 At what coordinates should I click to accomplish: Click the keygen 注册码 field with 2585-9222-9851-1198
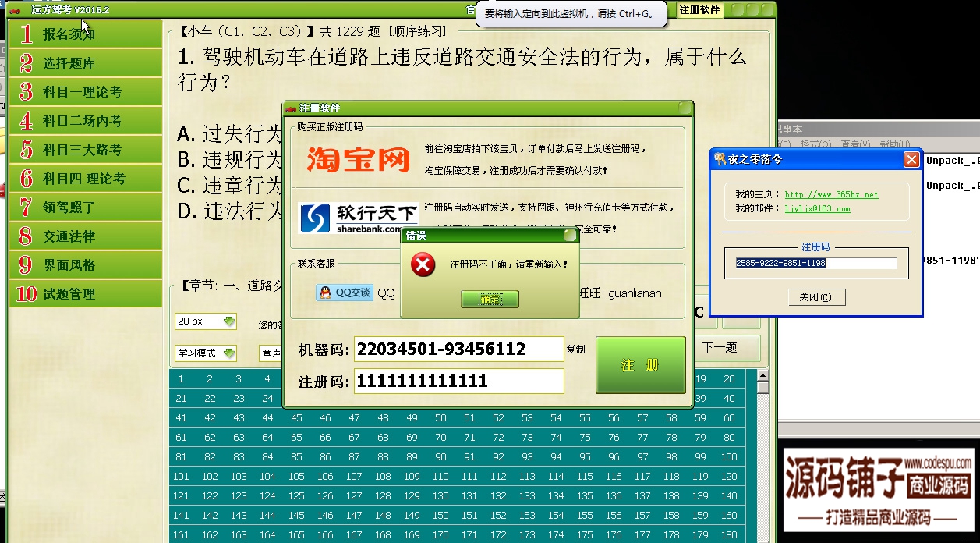tap(815, 263)
